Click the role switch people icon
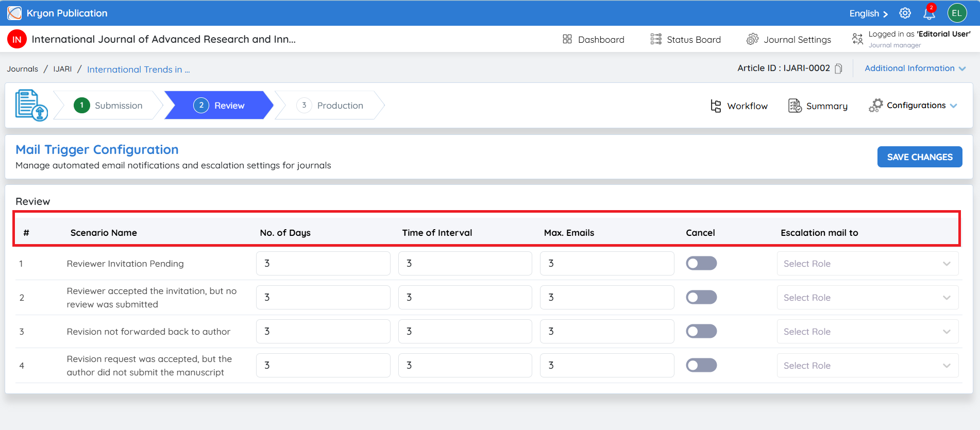 pyautogui.click(x=857, y=39)
